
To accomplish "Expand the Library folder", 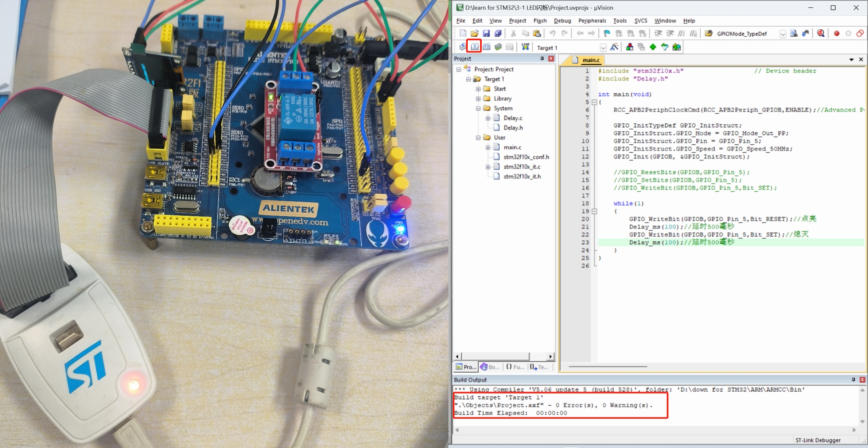I will click(478, 98).
